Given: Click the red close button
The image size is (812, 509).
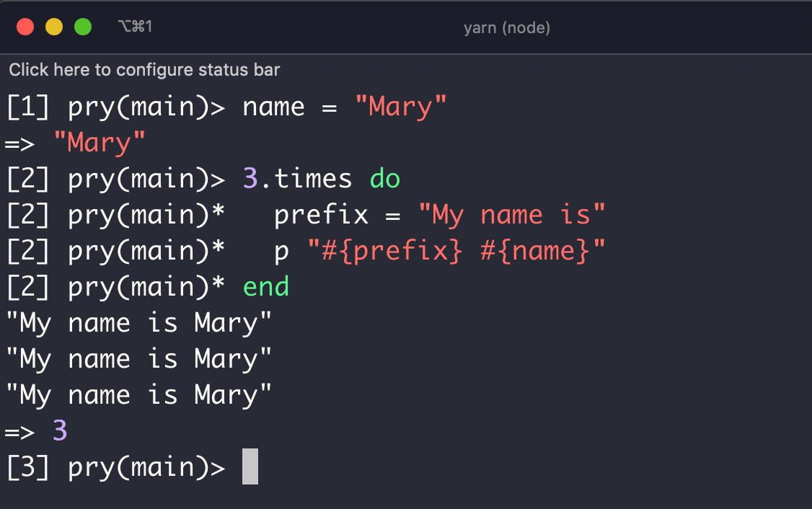Looking at the screenshot, I should pyautogui.click(x=26, y=26).
